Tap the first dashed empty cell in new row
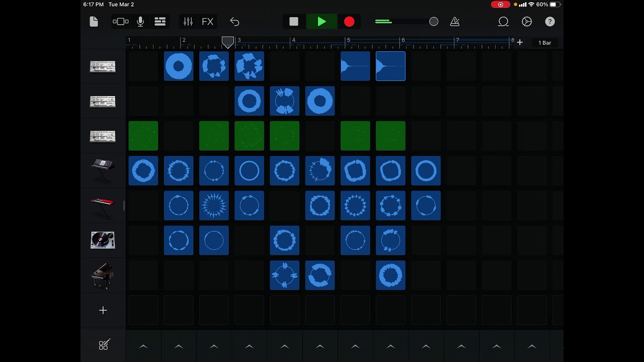The width and height of the screenshot is (644, 362). coord(143,310)
